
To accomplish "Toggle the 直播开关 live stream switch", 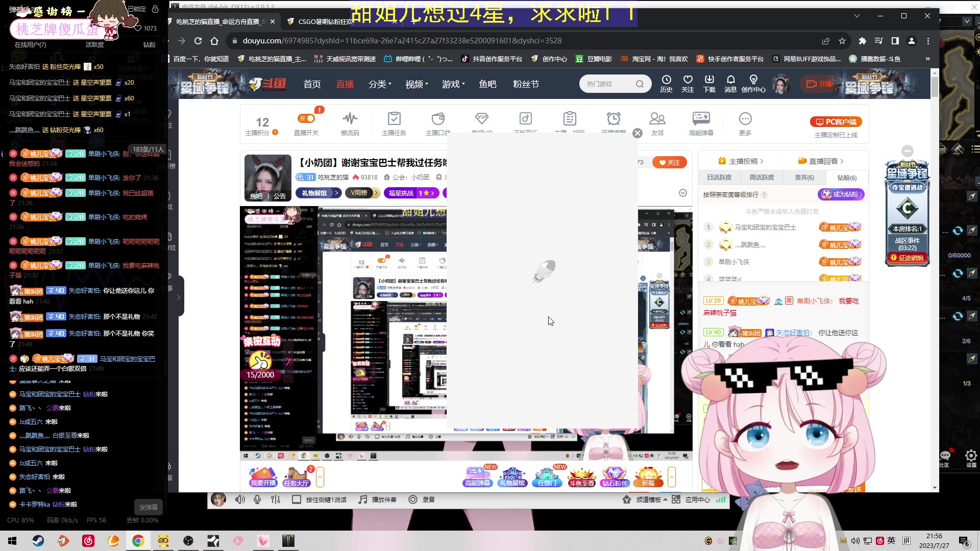I will click(306, 118).
